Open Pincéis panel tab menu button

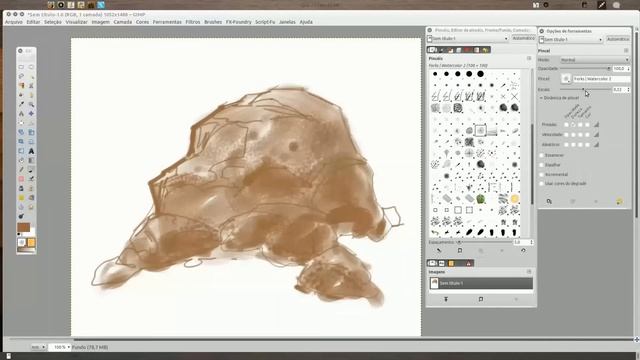[529, 58]
